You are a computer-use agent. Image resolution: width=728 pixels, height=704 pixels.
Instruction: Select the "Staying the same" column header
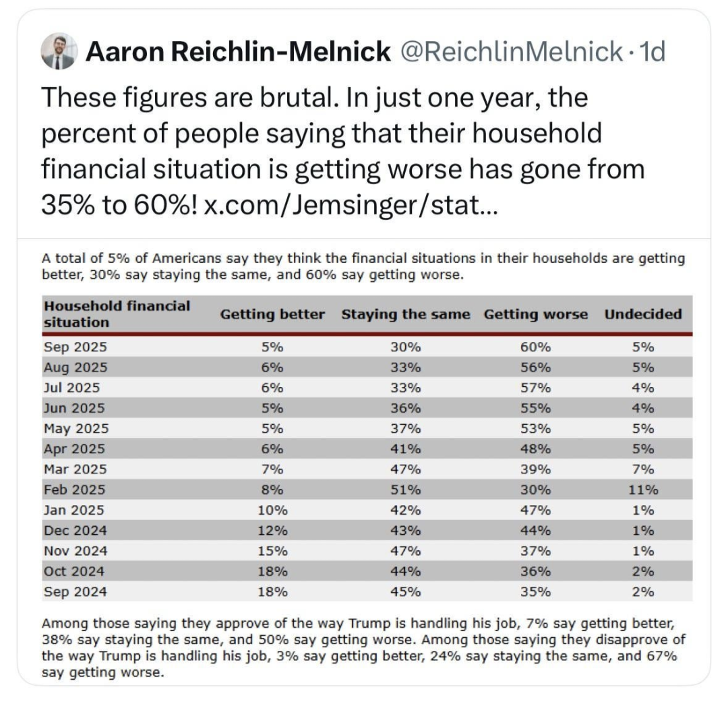pyautogui.click(x=406, y=314)
